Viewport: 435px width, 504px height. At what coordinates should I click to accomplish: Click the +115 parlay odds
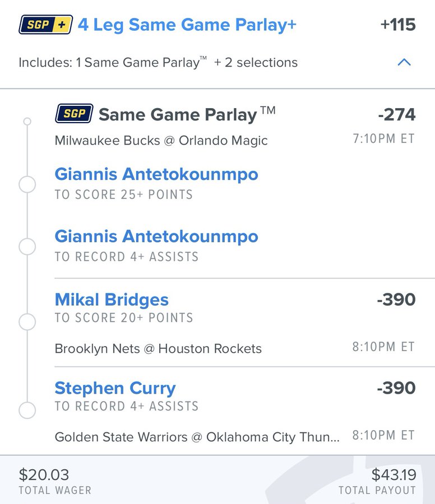tap(397, 25)
